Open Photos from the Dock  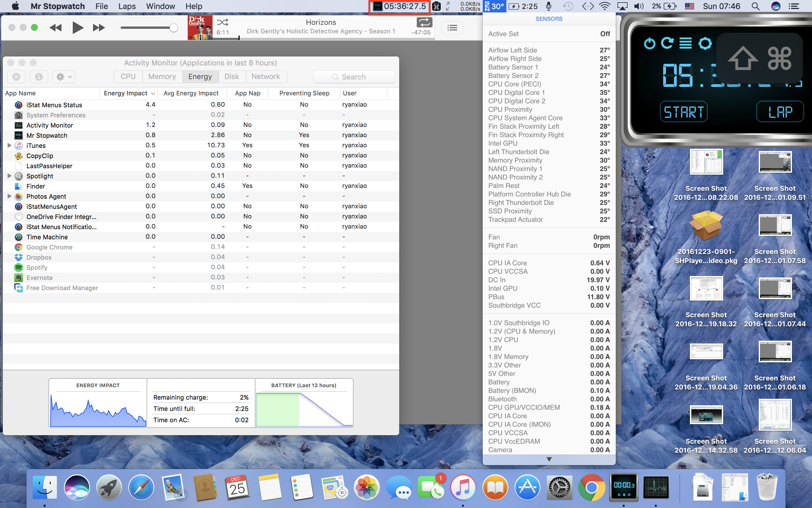367,487
